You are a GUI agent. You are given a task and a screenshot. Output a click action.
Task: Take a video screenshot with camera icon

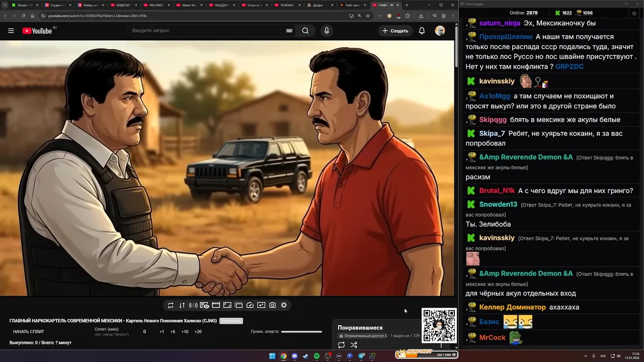(x=272, y=305)
